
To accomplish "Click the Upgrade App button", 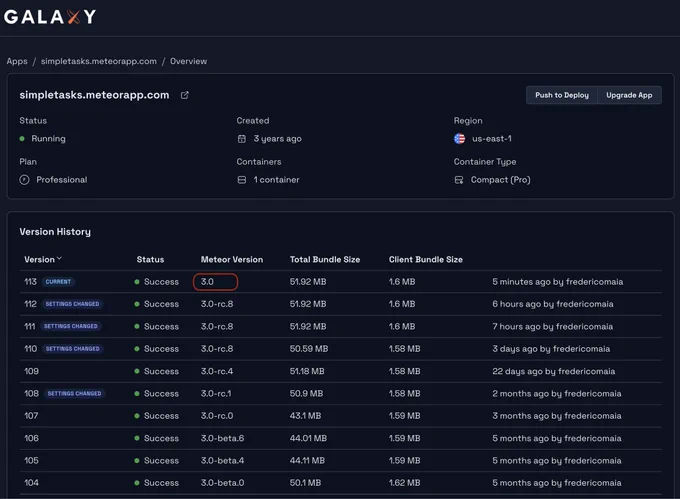I will pyautogui.click(x=629, y=95).
